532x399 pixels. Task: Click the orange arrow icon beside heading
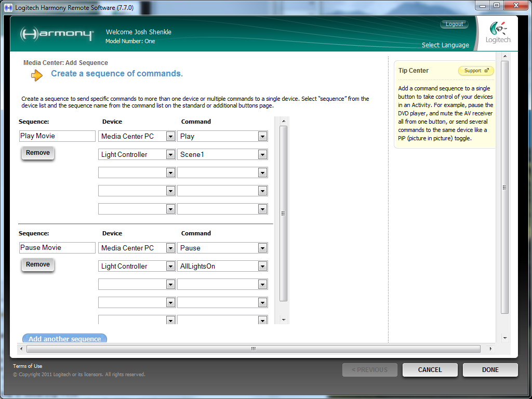37,75
